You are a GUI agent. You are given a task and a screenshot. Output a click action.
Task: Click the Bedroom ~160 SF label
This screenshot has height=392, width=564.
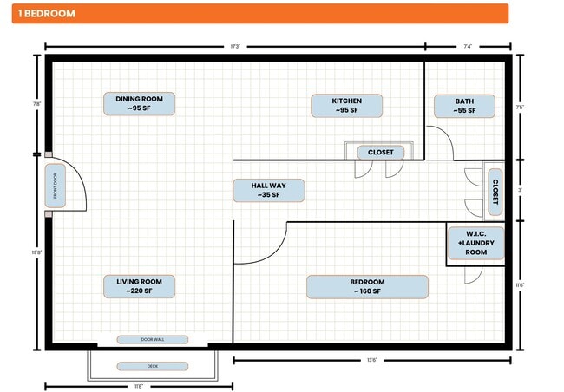(x=367, y=287)
